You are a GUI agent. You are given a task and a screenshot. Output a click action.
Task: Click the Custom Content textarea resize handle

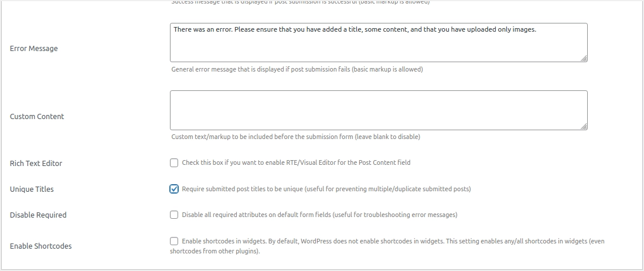[x=584, y=127]
